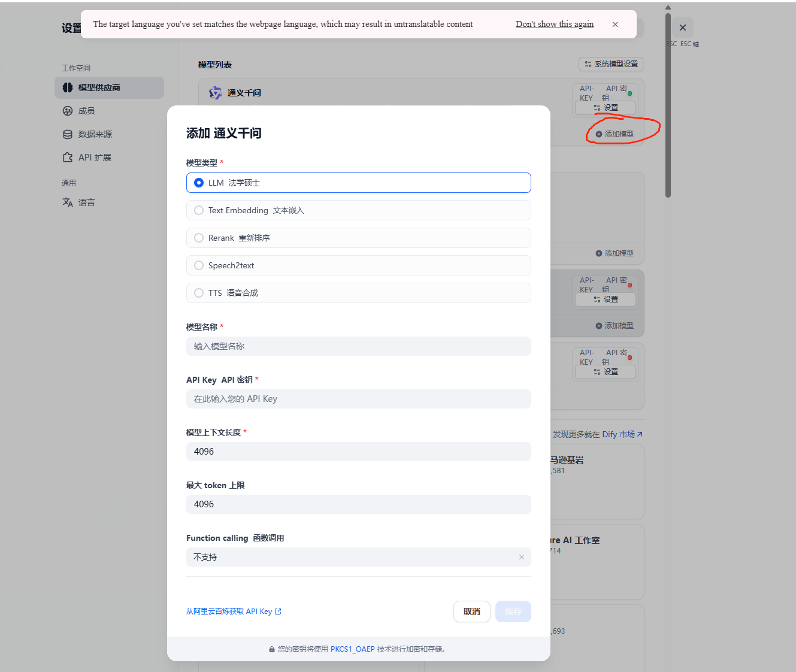Click the brain icon of 模型供应商

coord(68,87)
